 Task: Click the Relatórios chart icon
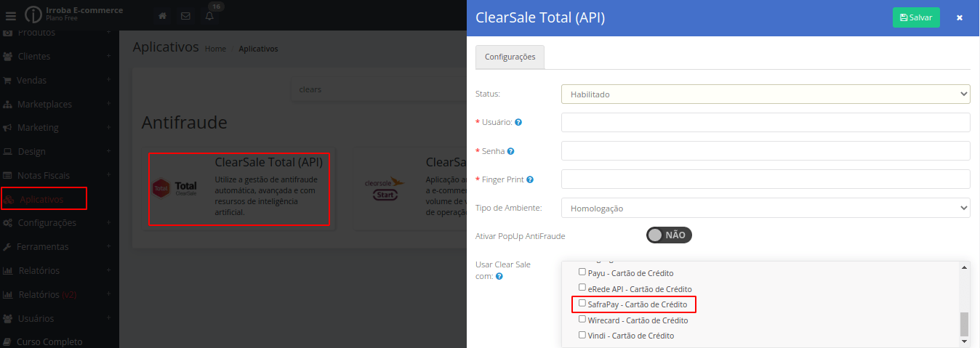point(7,270)
